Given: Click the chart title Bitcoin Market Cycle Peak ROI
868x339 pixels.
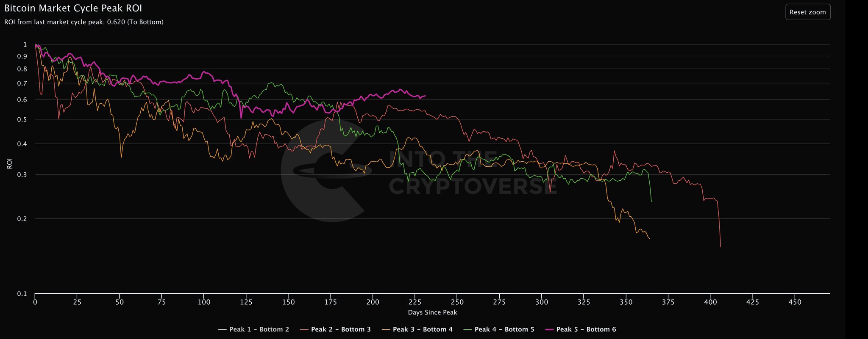Looking at the screenshot, I should coord(73,8).
